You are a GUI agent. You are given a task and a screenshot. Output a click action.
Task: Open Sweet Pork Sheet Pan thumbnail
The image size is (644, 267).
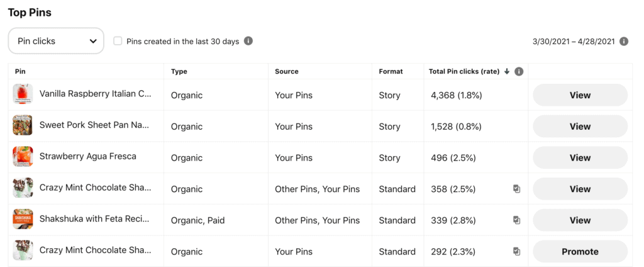(23, 125)
